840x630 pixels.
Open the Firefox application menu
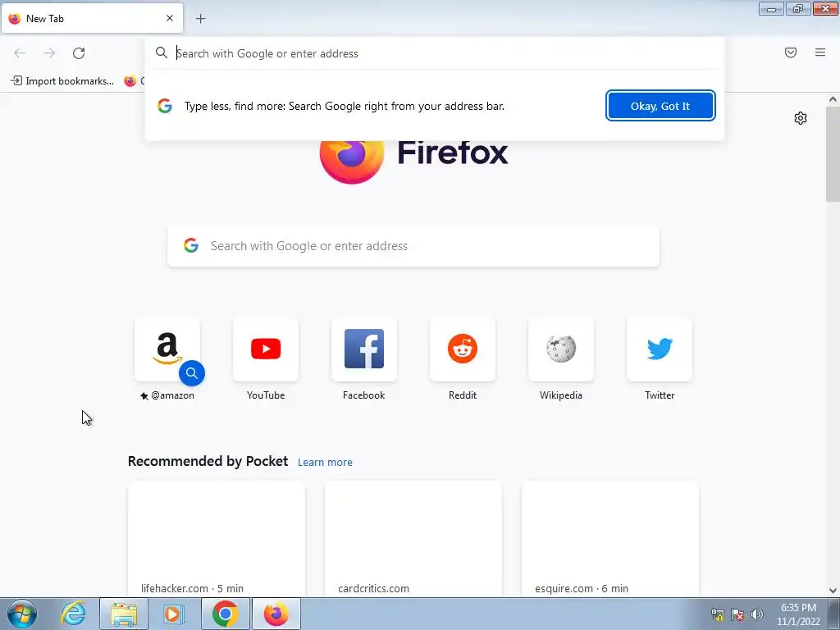(x=820, y=52)
